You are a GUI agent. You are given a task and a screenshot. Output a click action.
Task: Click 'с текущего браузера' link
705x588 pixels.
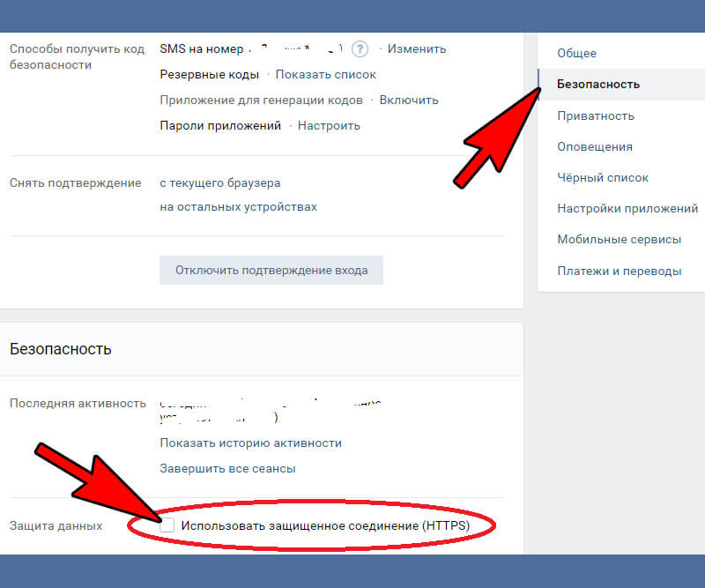pos(219,182)
